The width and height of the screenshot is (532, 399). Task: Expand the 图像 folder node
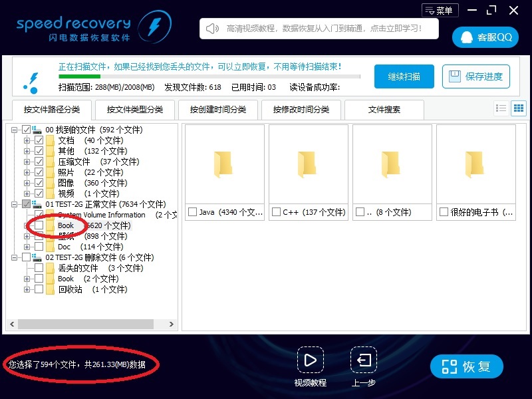click(27, 183)
